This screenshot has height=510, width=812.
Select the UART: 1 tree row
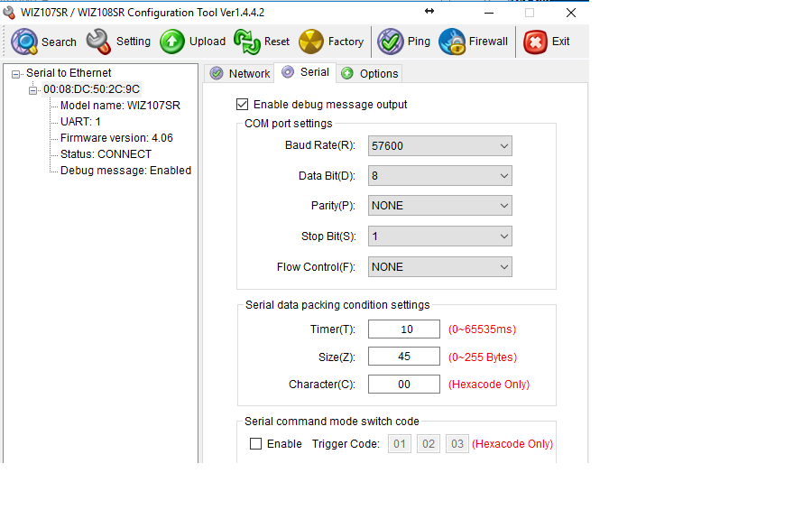[80, 122]
